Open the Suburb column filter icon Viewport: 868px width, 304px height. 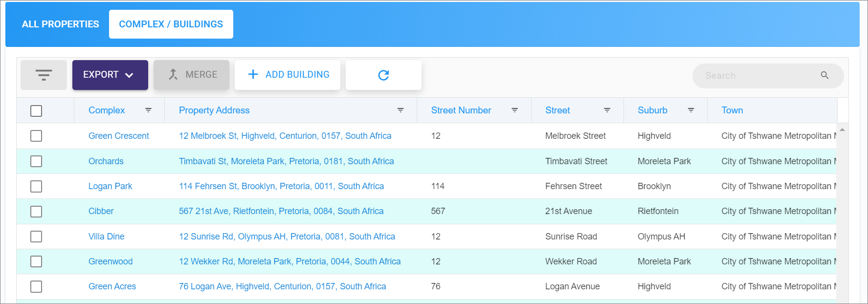[x=691, y=110]
